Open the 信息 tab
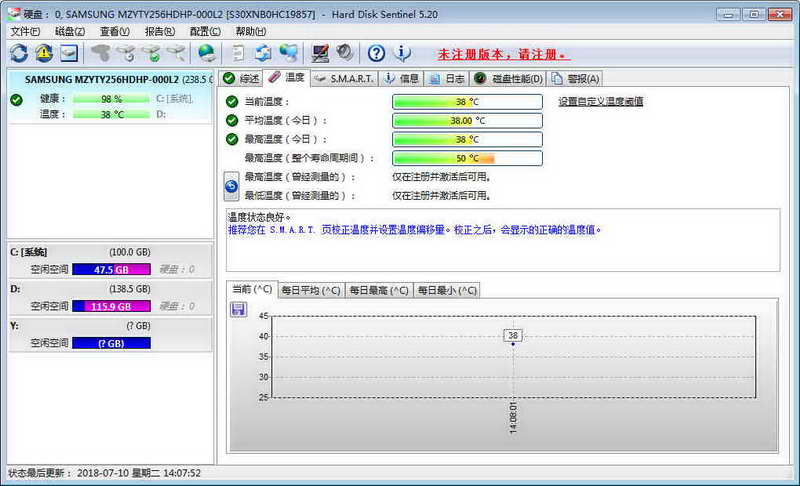This screenshot has width=800, height=486. pos(402,79)
